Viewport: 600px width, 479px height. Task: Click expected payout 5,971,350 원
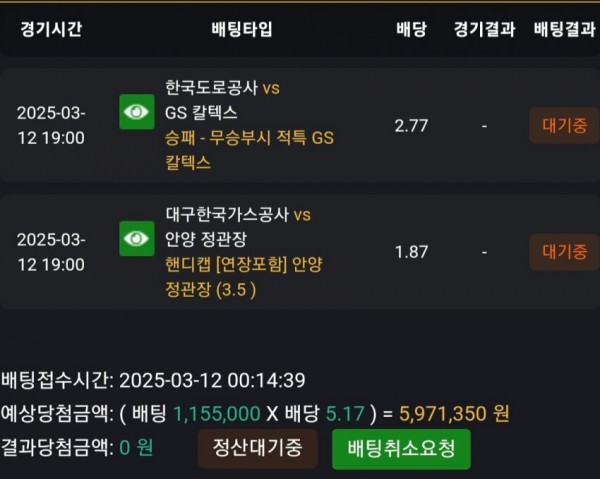coord(455,412)
